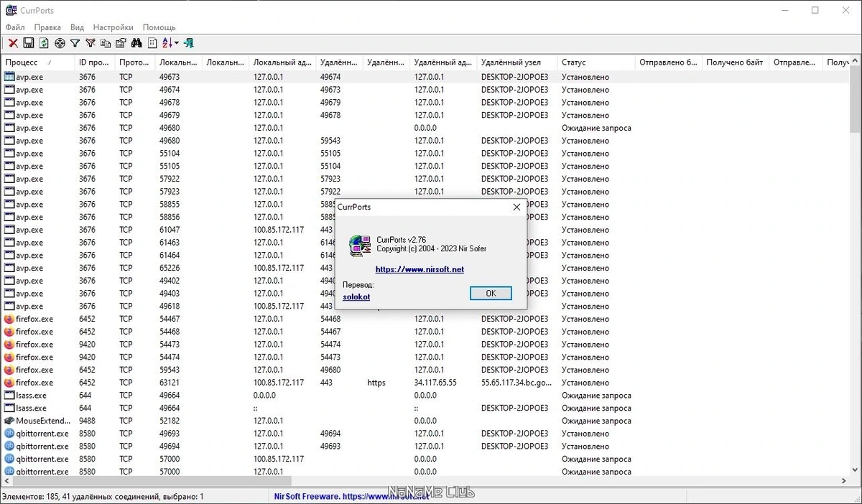Open the Вид menu
The image size is (862, 504).
point(77,27)
